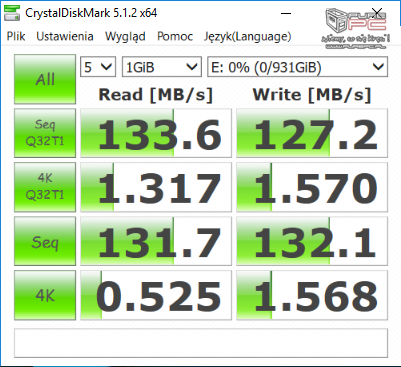
Task: Start the Seq Q32T1 test
Action: 45,133
